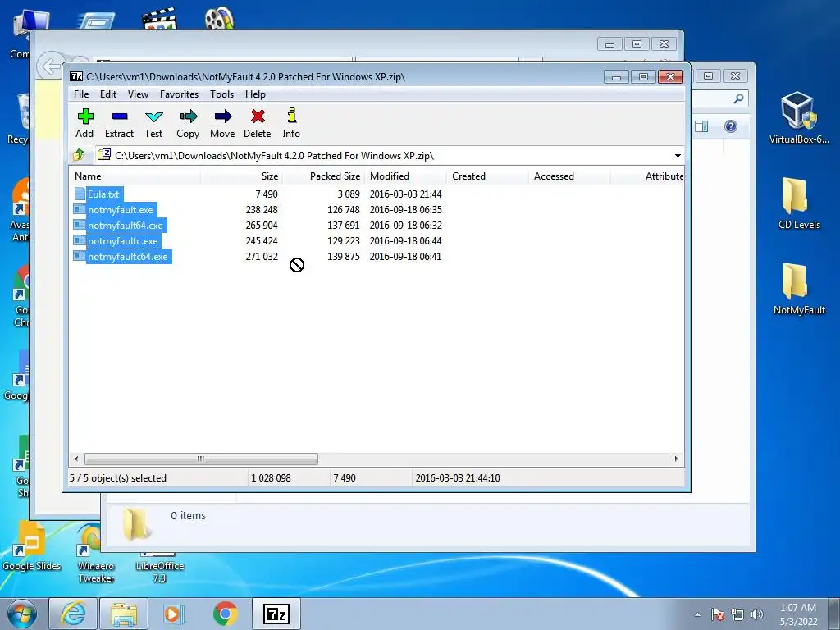Click size value 238 248
The width and height of the screenshot is (840, 630).
click(x=262, y=210)
